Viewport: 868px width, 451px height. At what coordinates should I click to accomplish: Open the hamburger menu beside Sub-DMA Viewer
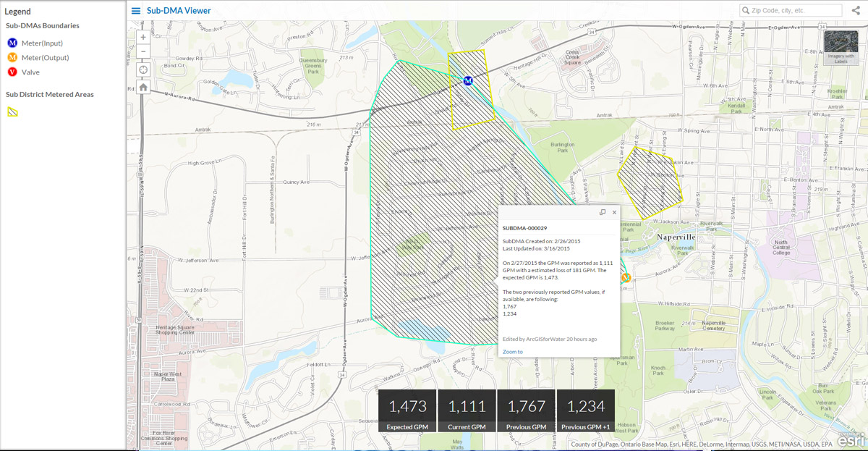(x=136, y=11)
